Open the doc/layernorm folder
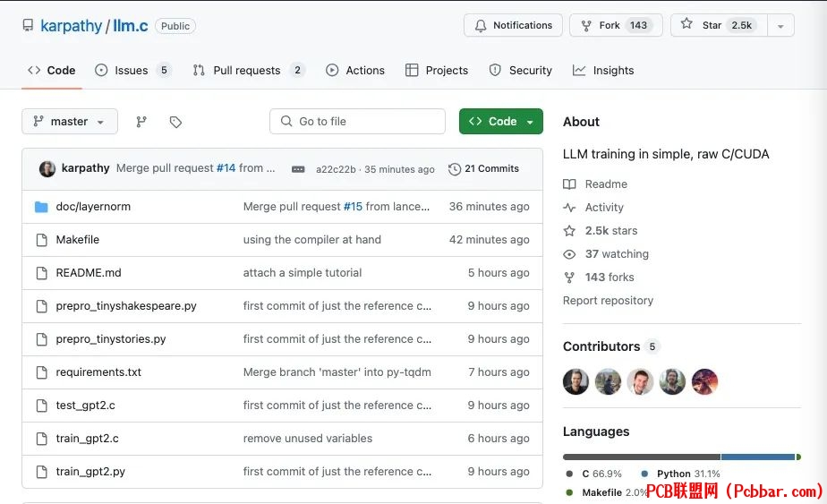This screenshot has height=504, width=827. click(x=93, y=207)
